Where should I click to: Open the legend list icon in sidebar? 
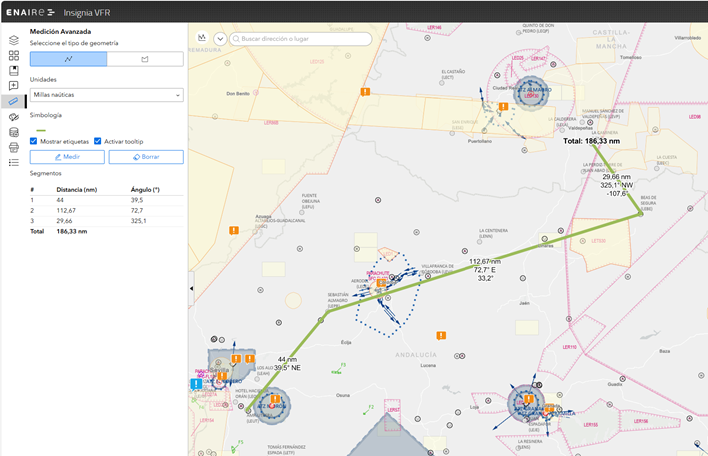coord(14,163)
